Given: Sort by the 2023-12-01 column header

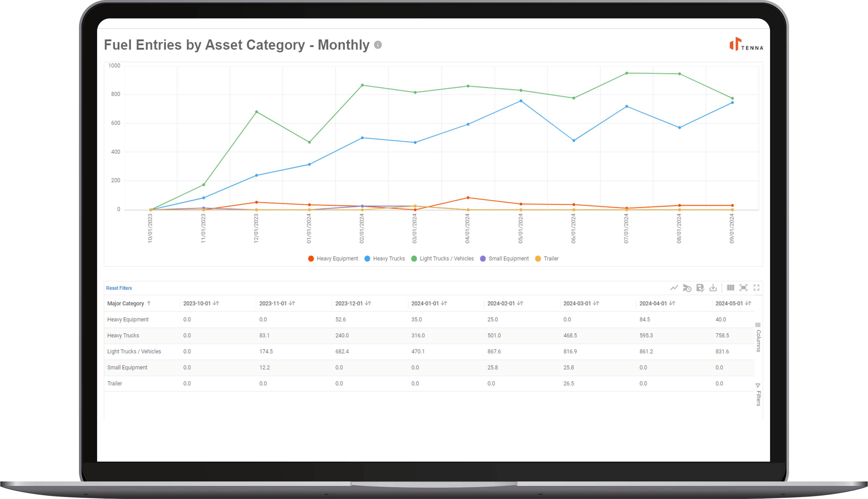Looking at the screenshot, I should [349, 304].
